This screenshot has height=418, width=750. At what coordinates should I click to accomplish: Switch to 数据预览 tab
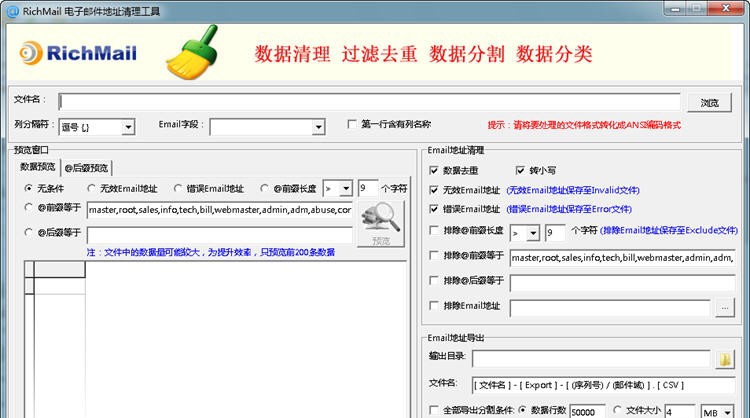coord(37,167)
